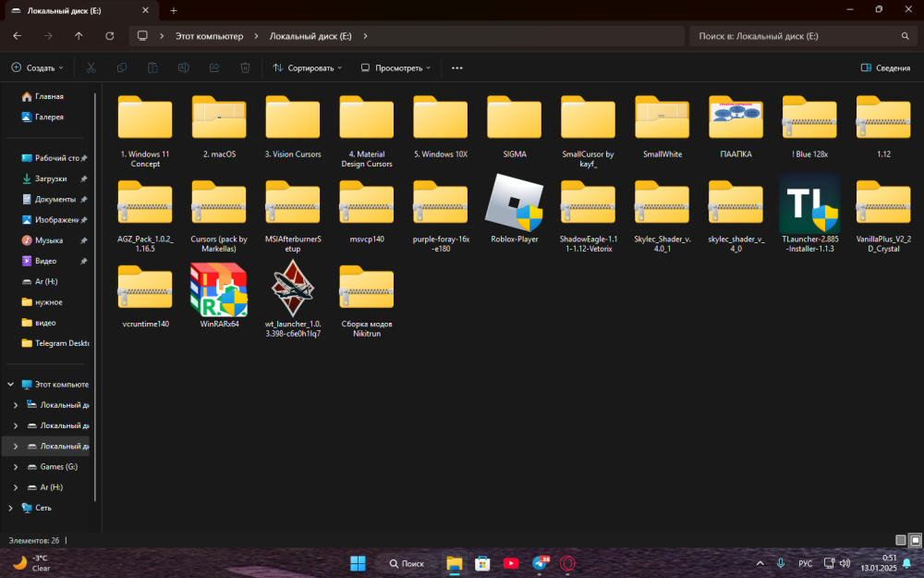Image resolution: width=924 pixels, height=578 pixels.
Task: Open the weather widget showing -3°C
Action: pyautogui.click(x=32, y=563)
